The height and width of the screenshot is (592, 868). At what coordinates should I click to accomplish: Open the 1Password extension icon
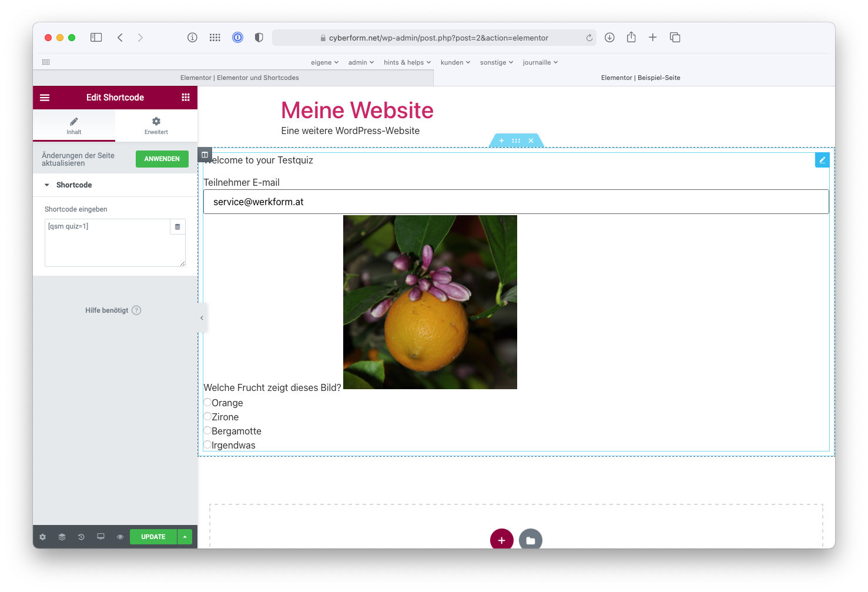pyautogui.click(x=237, y=38)
